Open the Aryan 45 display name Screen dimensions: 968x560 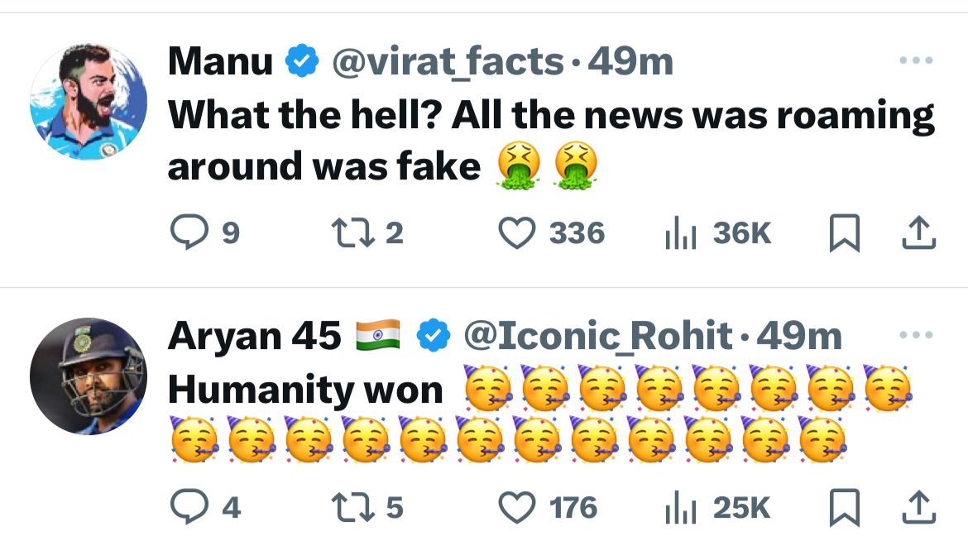click(254, 337)
